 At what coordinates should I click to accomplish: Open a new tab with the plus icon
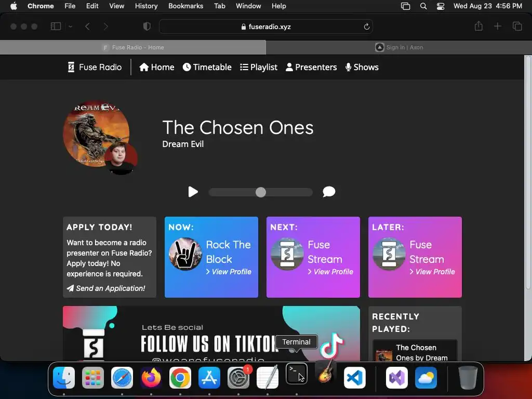click(x=497, y=26)
